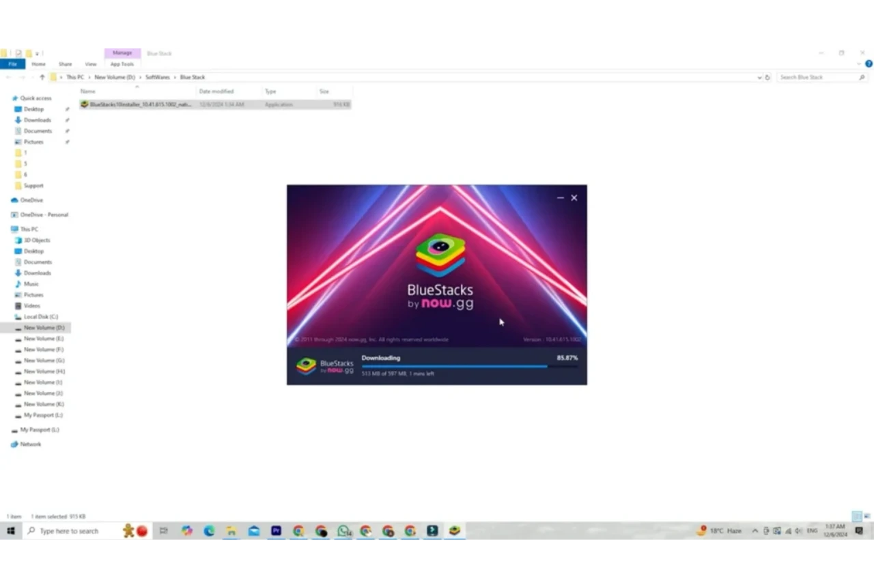
Task: Select the BlueStacks10Installer application file
Action: pos(215,104)
